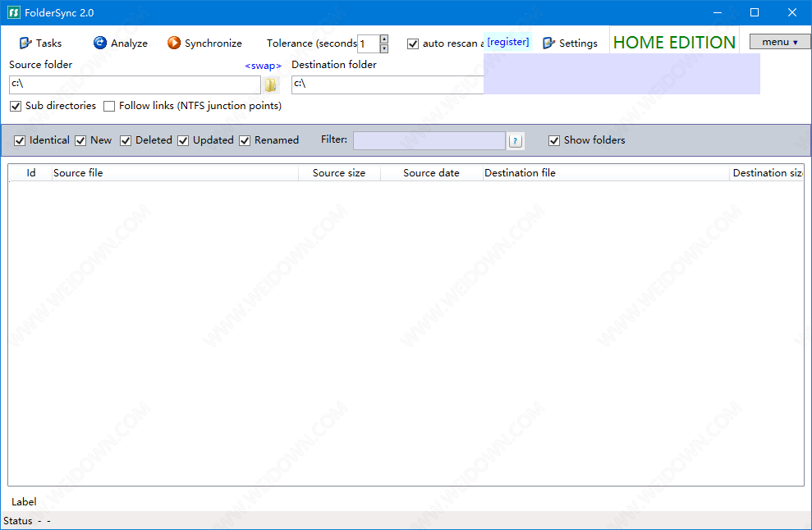
Task: Click the blue Analyze icon
Action: 99,43
